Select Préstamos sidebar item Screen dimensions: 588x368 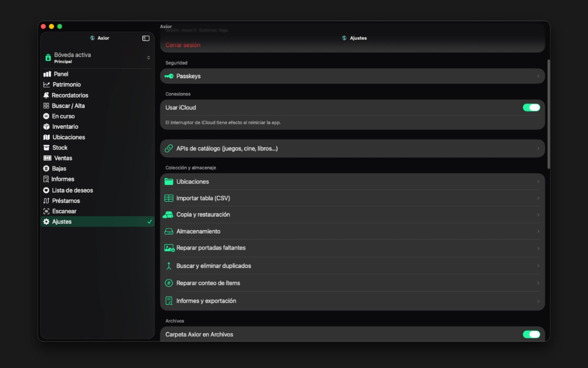pos(97,201)
